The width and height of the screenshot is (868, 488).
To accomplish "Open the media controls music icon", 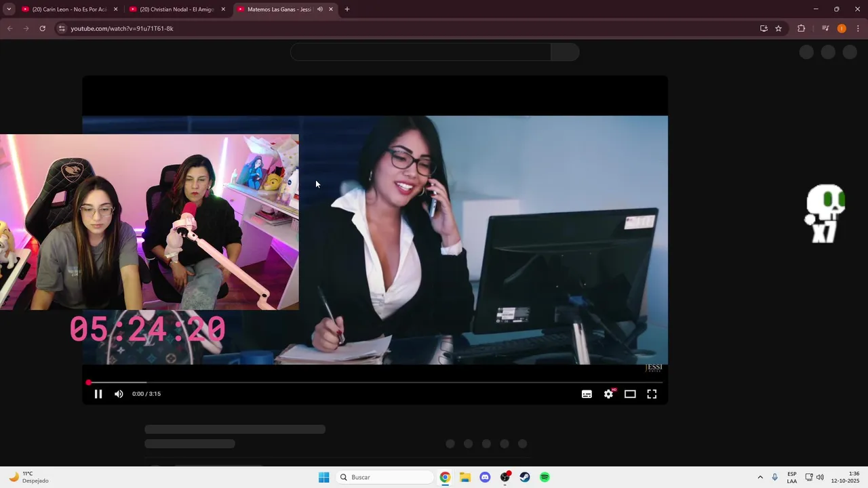I will pyautogui.click(x=825, y=28).
